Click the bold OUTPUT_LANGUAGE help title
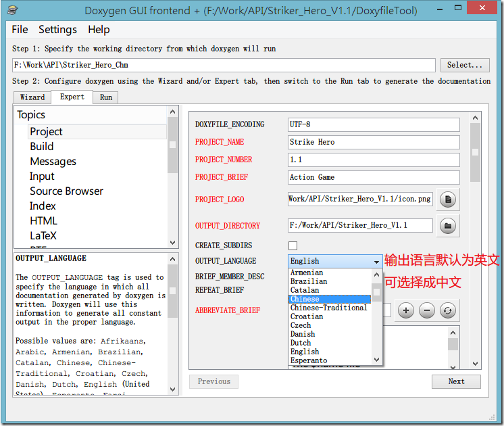This screenshot has width=504, height=426. (51, 258)
